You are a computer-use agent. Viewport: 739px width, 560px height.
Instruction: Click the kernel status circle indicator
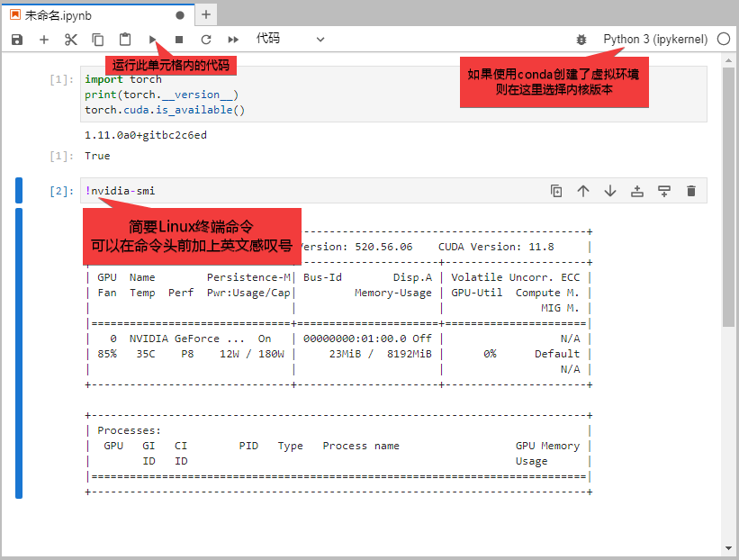[724, 39]
